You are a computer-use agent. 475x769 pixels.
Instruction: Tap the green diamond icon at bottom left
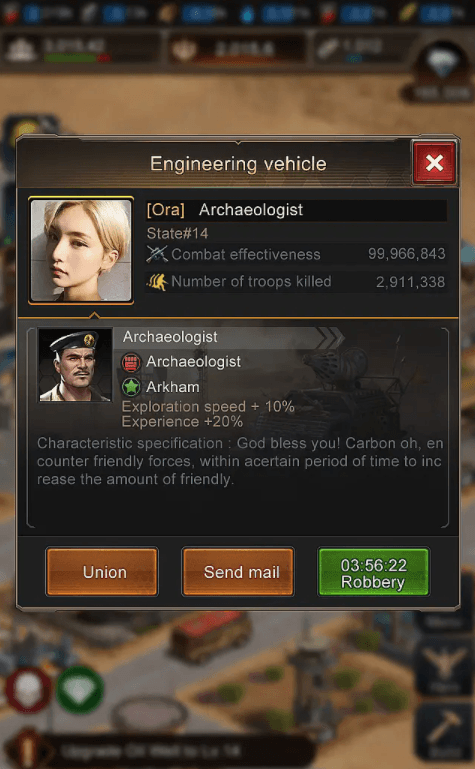click(x=80, y=689)
